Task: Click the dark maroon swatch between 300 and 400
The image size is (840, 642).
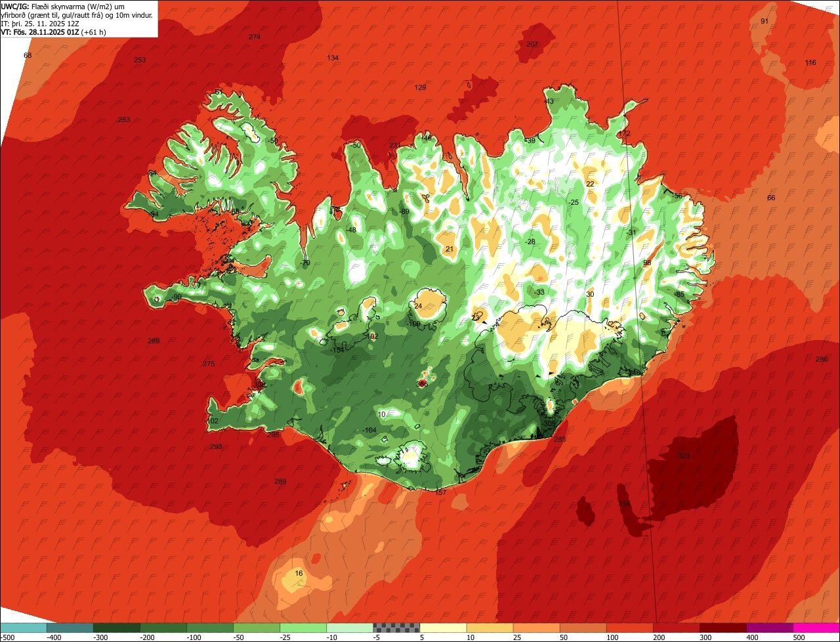Action: tap(723, 628)
